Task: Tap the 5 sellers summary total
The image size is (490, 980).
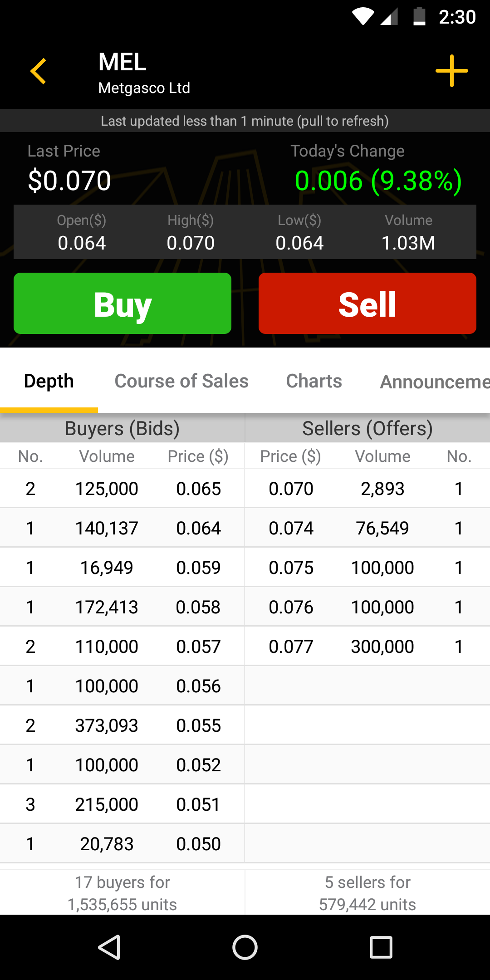Action: [x=367, y=893]
